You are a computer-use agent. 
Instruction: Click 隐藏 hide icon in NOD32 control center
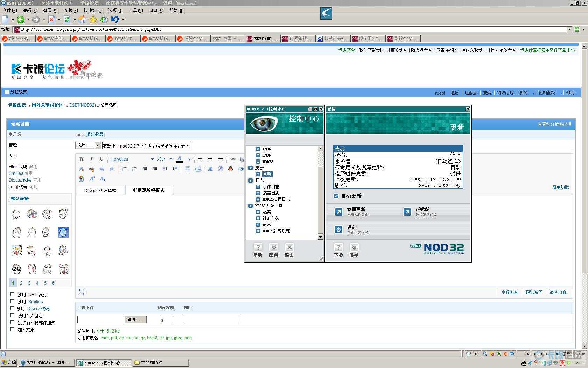[274, 247]
